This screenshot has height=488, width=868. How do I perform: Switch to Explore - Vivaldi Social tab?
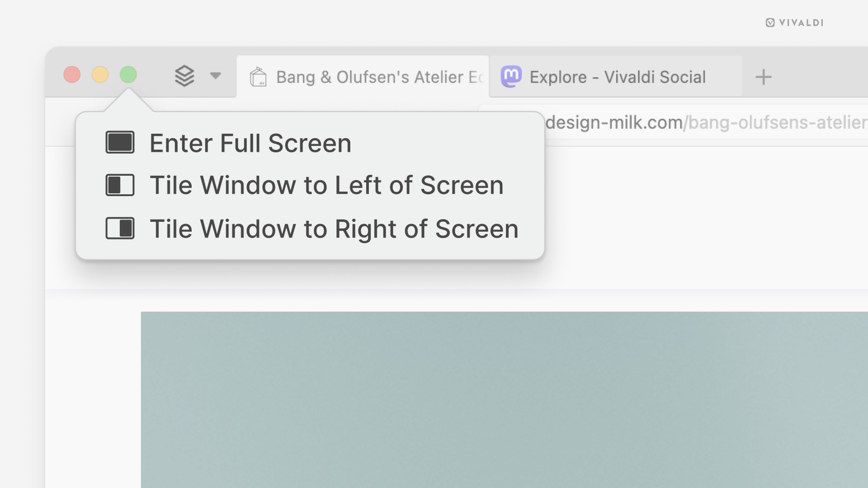(616, 76)
